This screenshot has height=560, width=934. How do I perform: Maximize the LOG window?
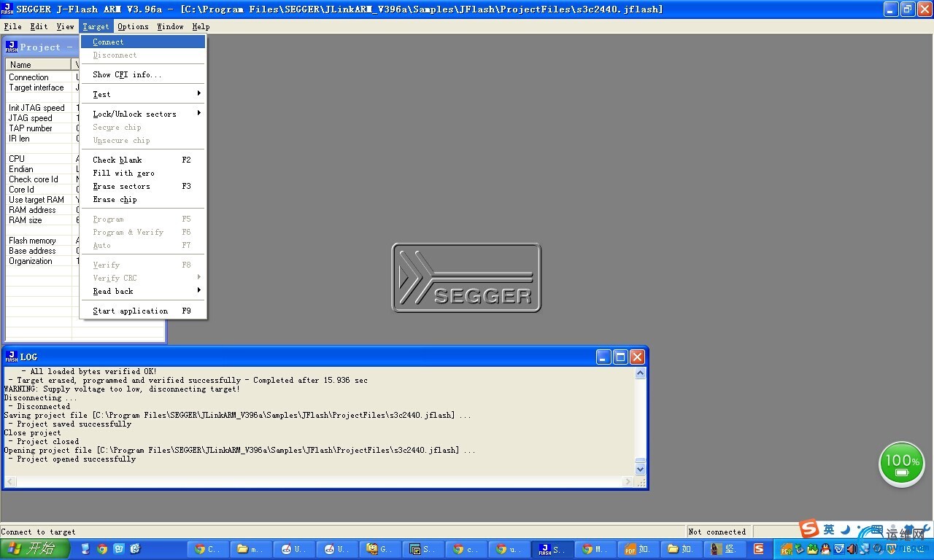[620, 357]
